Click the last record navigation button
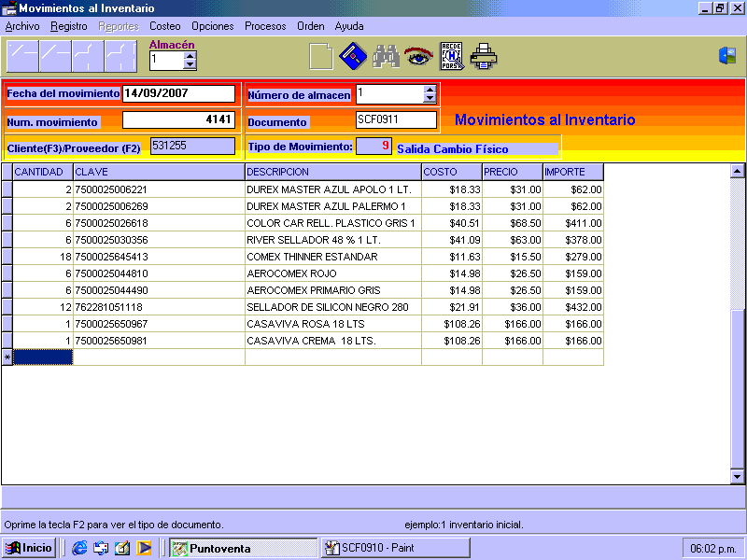The width and height of the screenshot is (747, 560). [x=120, y=57]
